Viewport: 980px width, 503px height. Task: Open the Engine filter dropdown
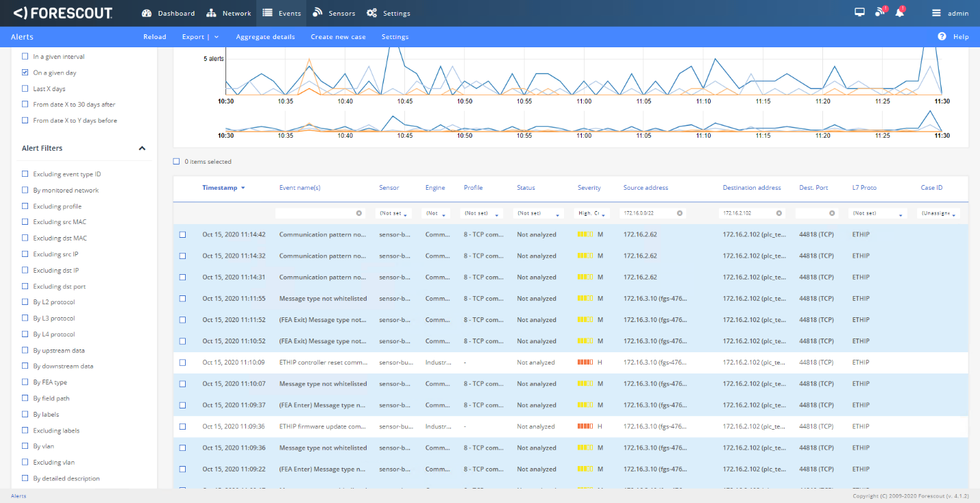tap(436, 213)
